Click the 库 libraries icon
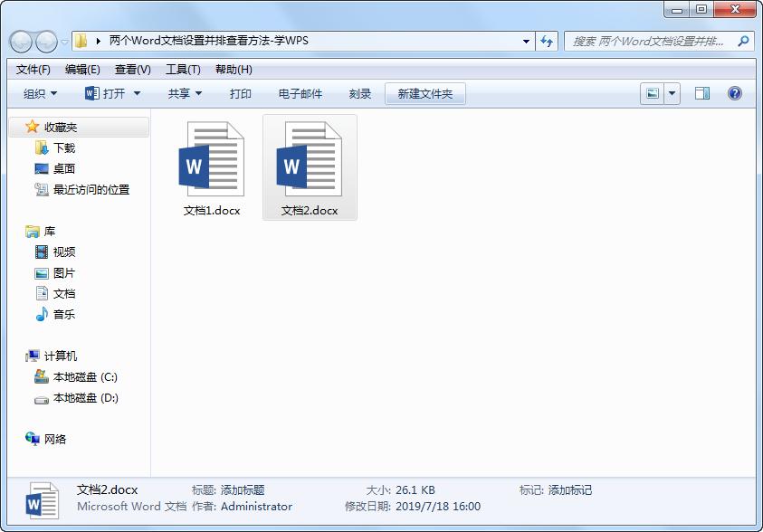 point(33,232)
